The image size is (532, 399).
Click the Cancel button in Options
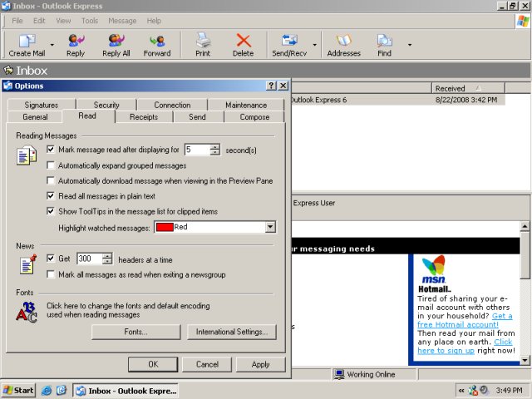[207, 364]
